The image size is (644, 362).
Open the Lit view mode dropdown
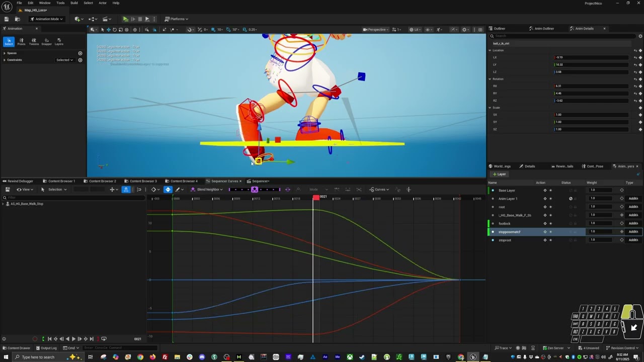tap(415, 30)
